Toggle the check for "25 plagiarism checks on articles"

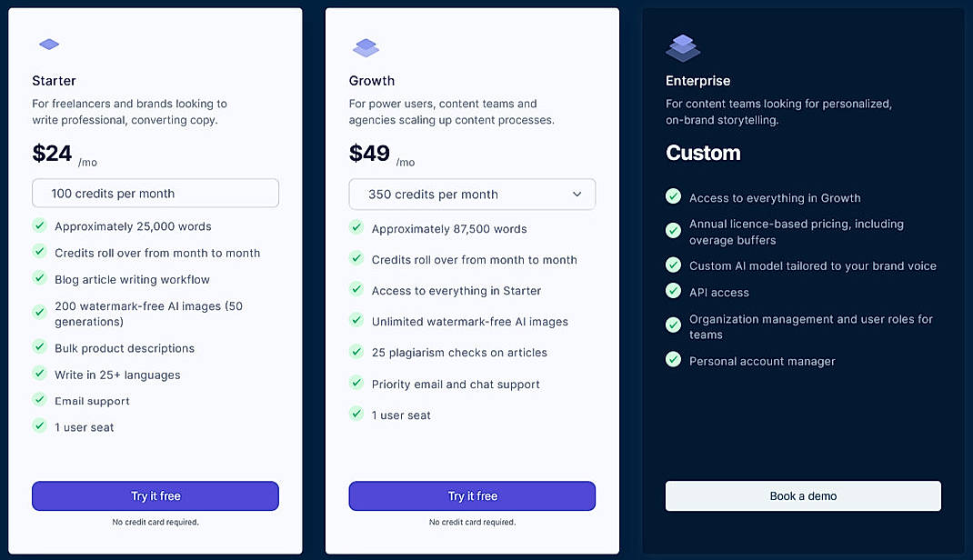click(356, 353)
